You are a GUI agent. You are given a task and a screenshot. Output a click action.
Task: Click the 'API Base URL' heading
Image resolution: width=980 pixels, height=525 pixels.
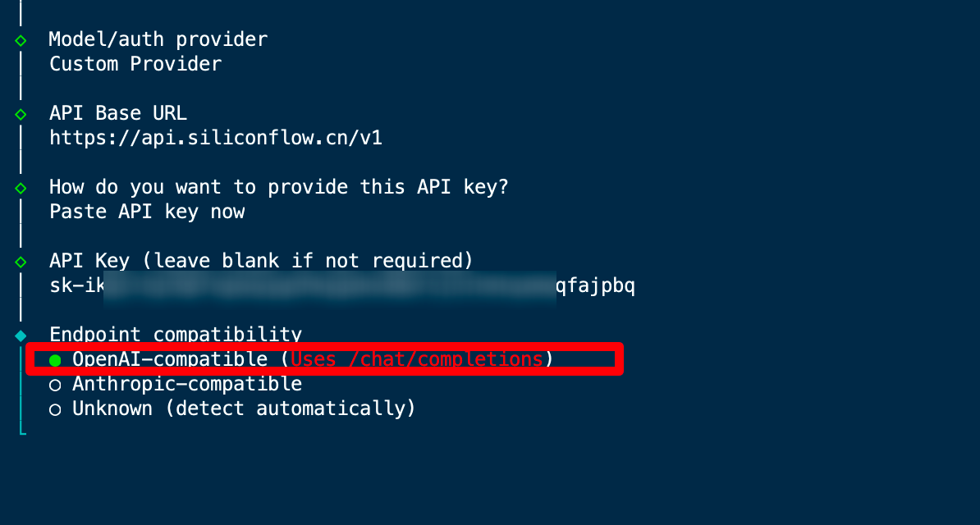118,113
